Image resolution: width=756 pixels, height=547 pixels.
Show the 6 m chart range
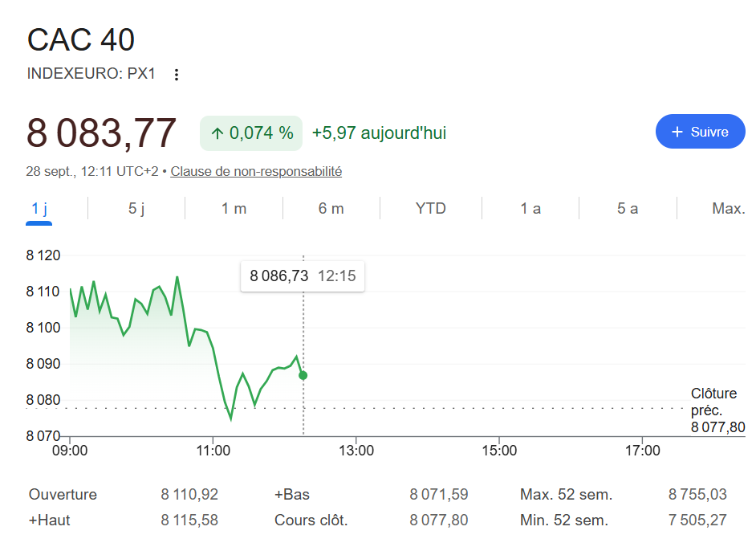[331, 209]
